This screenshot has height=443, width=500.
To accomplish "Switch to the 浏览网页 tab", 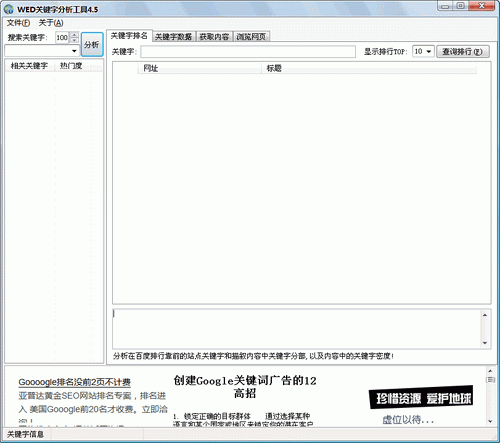I will pos(251,37).
